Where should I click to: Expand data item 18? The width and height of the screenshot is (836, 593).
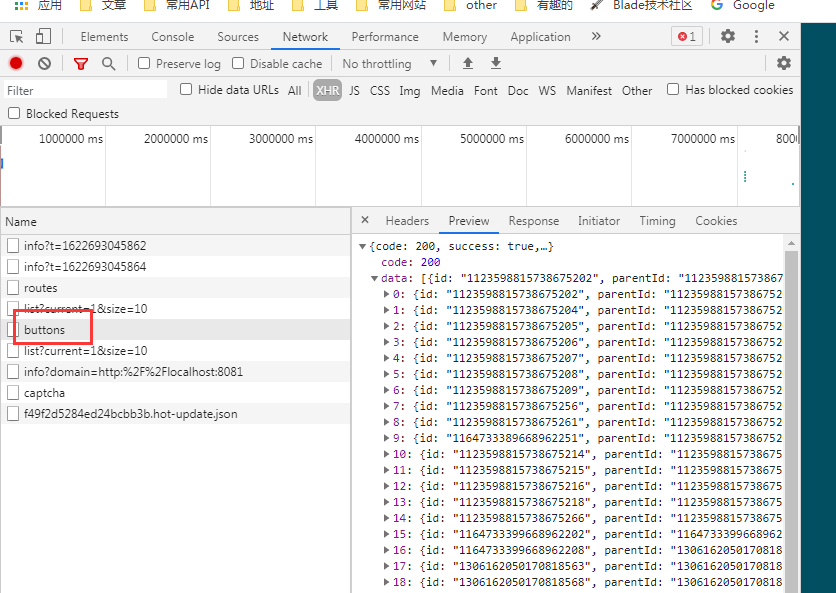pos(387,582)
